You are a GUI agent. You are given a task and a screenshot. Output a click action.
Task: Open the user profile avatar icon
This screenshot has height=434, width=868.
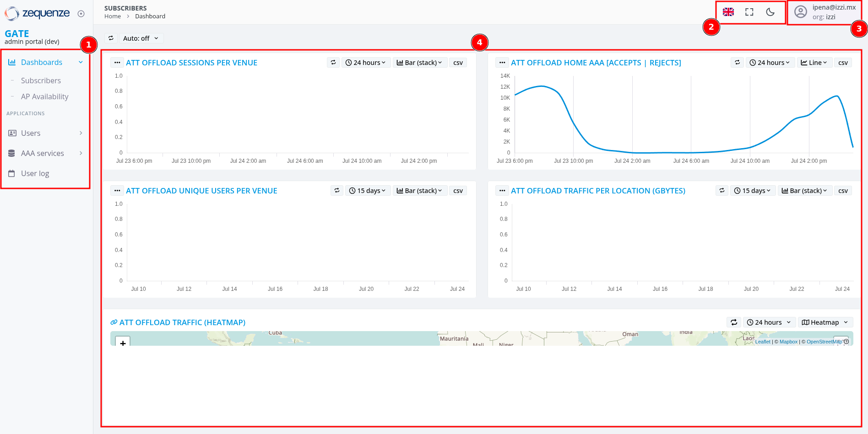click(801, 11)
